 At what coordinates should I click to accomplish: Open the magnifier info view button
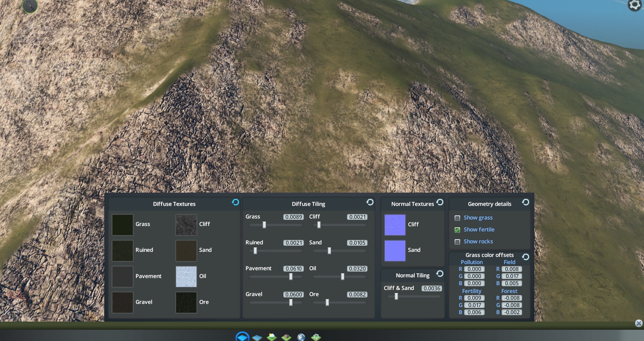pyautogui.click(x=30, y=5)
